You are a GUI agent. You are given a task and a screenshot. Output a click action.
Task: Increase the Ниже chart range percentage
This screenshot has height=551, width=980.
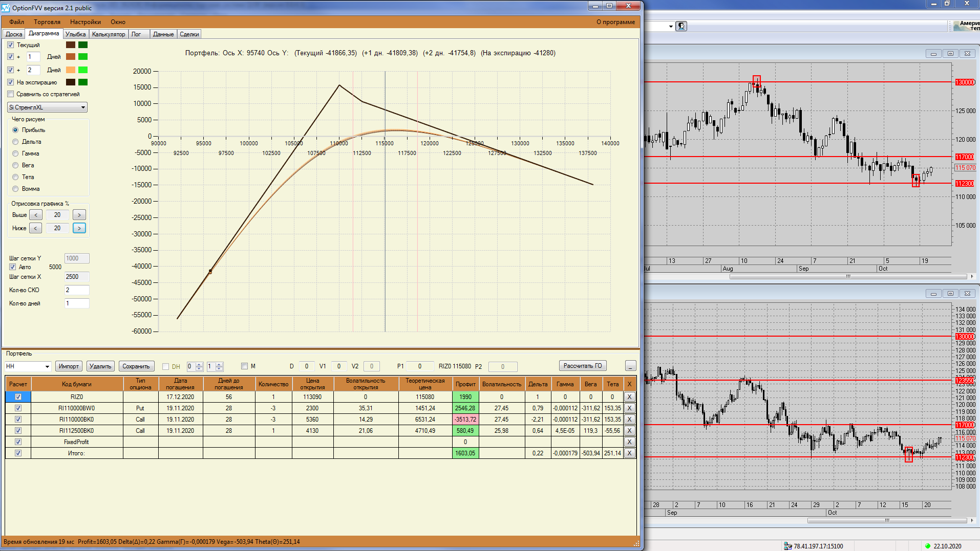pos(79,228)
